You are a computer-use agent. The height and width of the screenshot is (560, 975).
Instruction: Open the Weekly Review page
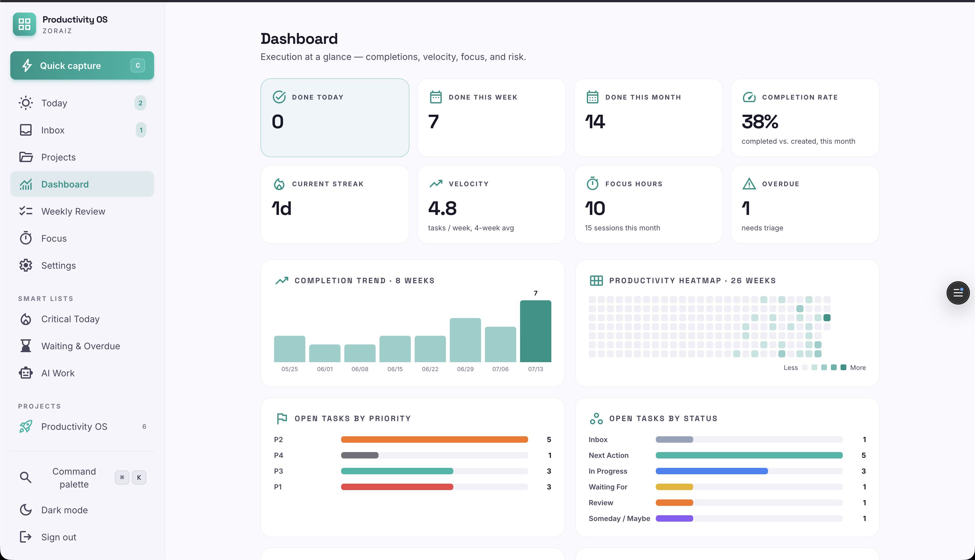(82, 211)
